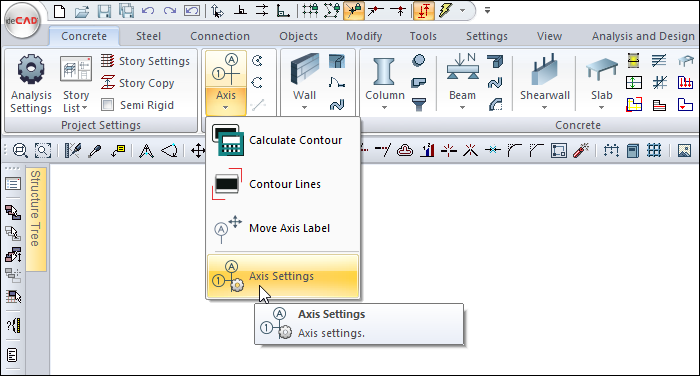Switch to Analysis and Design tab
The height and width of the screenshot is (376, 700).
[x=643, y=36]
